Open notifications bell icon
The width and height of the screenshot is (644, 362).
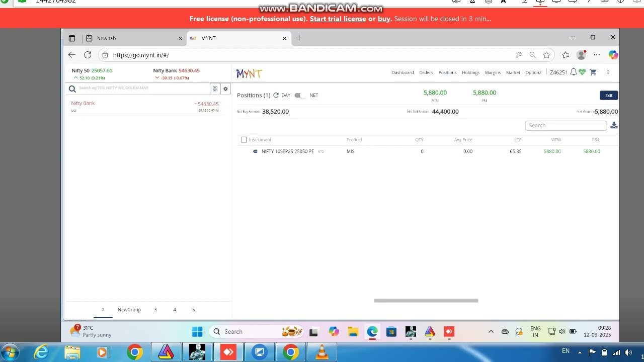click(x=573, y=72)
